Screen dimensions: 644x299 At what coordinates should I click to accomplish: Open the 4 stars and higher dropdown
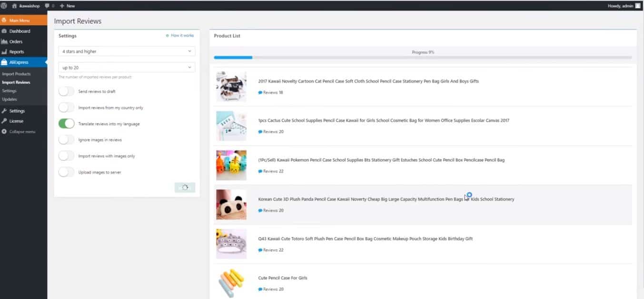coord(127,51)
